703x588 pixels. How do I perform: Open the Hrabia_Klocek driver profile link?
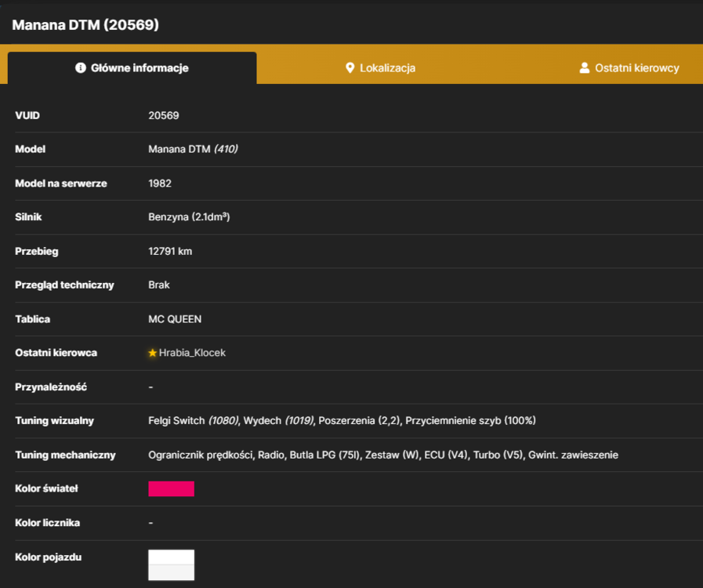[x=192, y=353]
